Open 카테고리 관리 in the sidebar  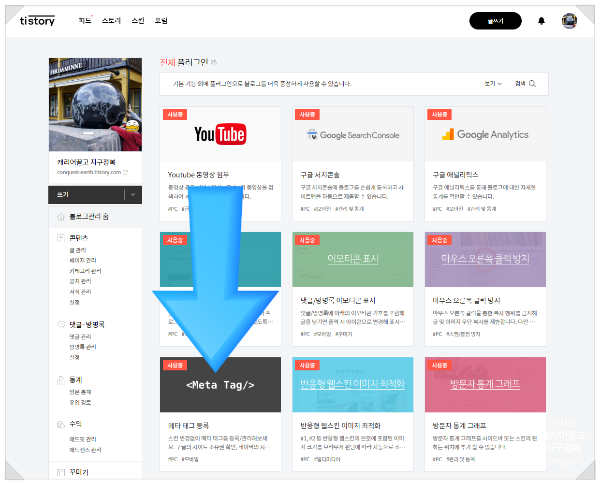tap(85, 271)
